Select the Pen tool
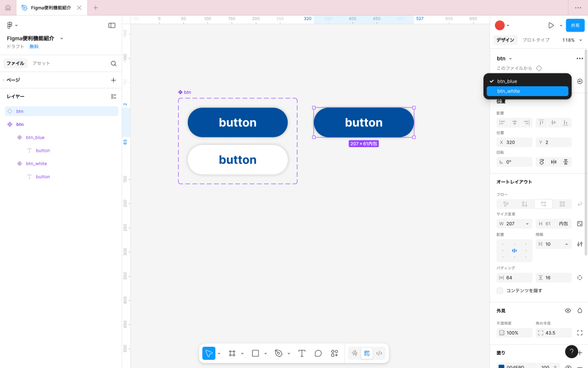 coord(278,353)
